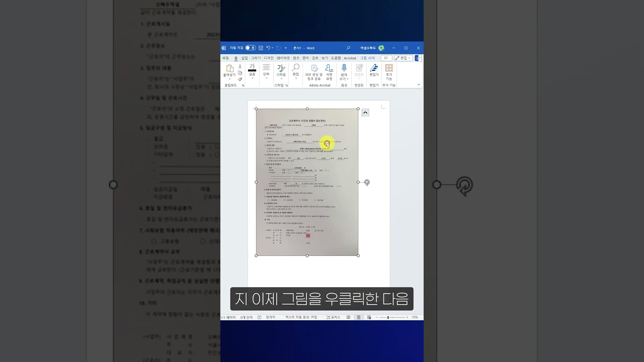This screenshot has height=362, width=644.
Task: Click 텍스트 자동 완성: 켜짐 status
Action: pyautogui.click(x=301, y=317)
